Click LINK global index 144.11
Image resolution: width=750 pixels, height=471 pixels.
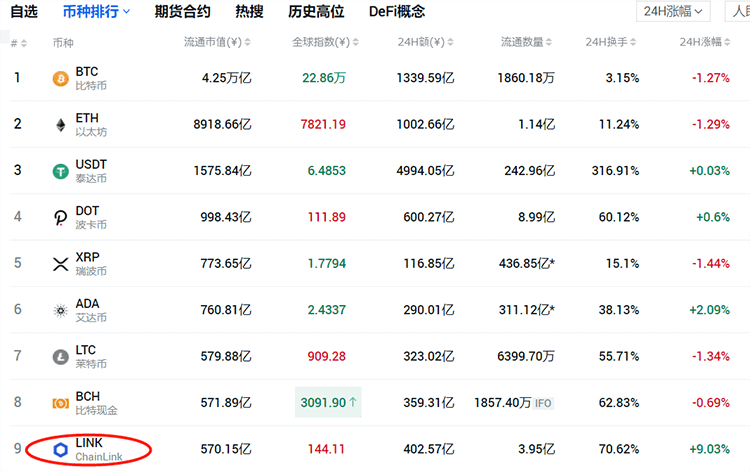[x=326, y=449]
